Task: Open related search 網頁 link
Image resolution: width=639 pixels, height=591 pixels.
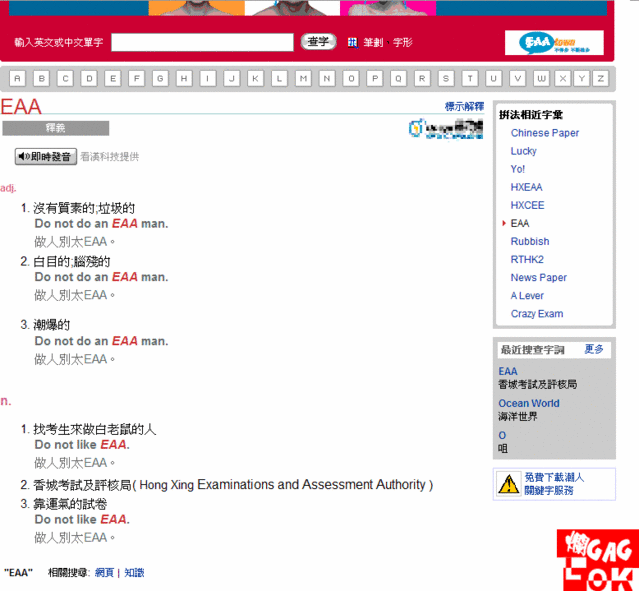Action: [104, 573]
